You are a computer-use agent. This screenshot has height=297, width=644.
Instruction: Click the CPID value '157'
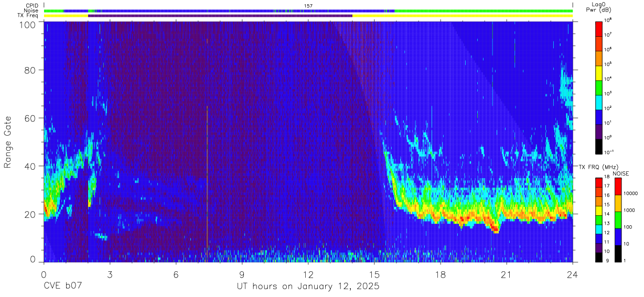coord(308,6)
